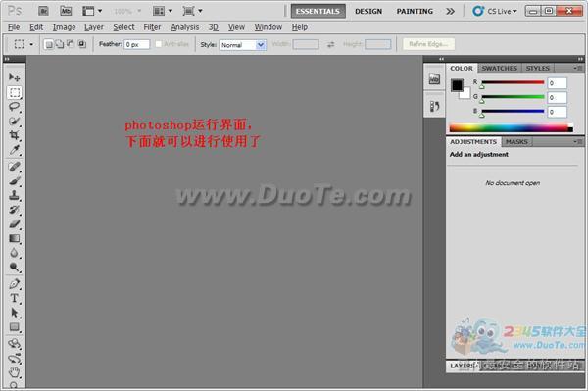Switch to the Design workspace

point(368,11)
